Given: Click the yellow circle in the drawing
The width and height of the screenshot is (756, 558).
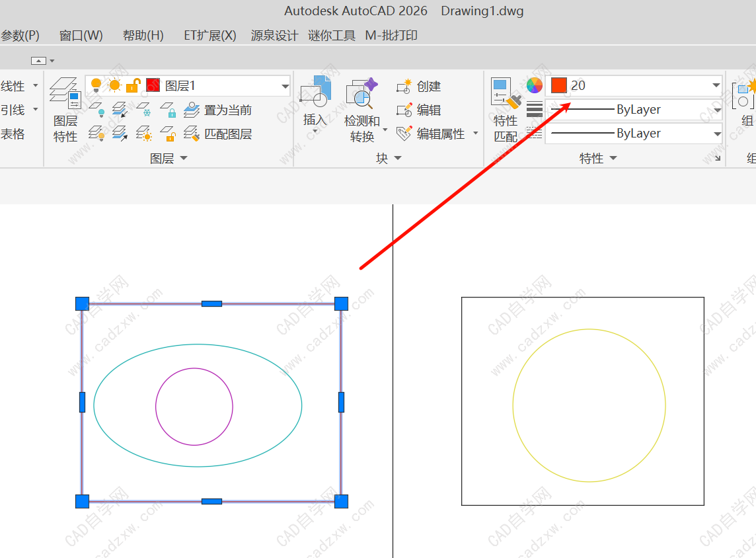Looking at the screenshot, I should pyautogui.click(x=513, y=405).
